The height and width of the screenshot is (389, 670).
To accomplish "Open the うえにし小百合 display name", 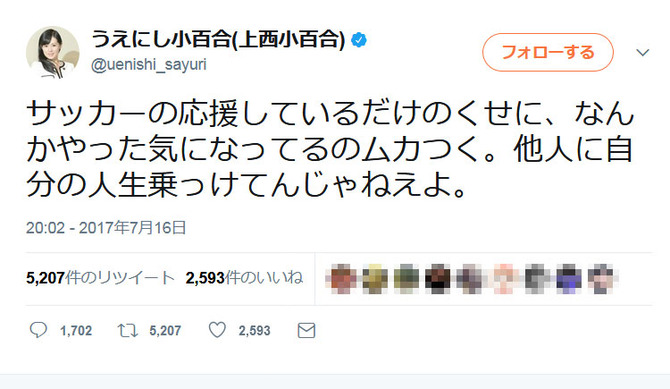I will [218, 40].
